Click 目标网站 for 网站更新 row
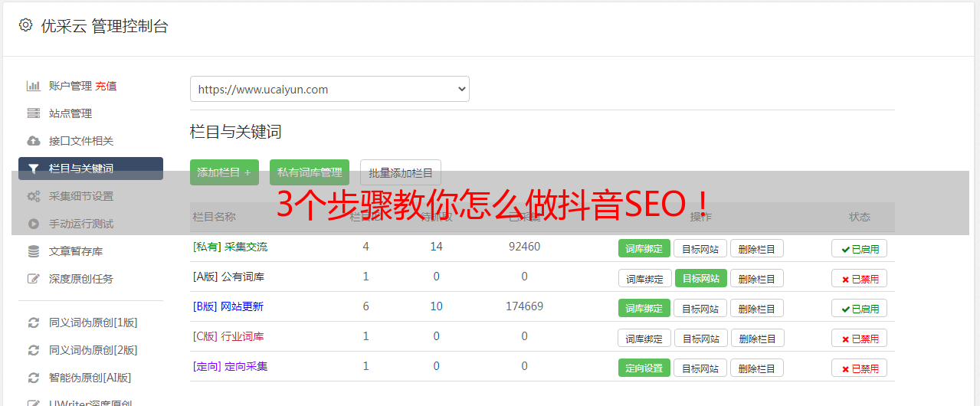 click(700, 308)
